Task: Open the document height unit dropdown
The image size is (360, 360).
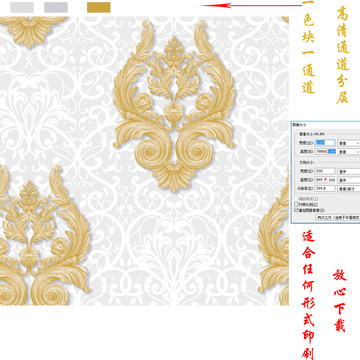Action: 349,180
